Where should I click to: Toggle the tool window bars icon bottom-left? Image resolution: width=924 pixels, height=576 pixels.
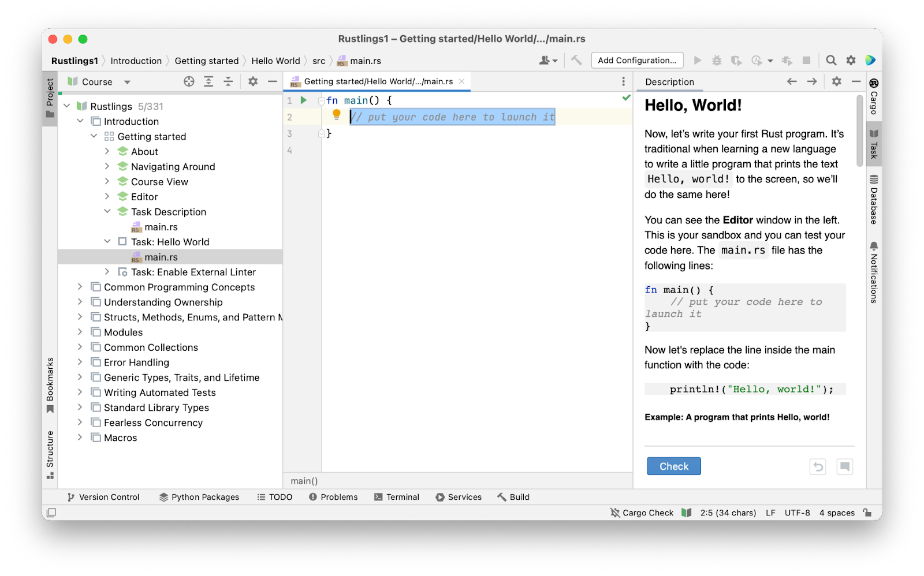[x=51, y=513]
